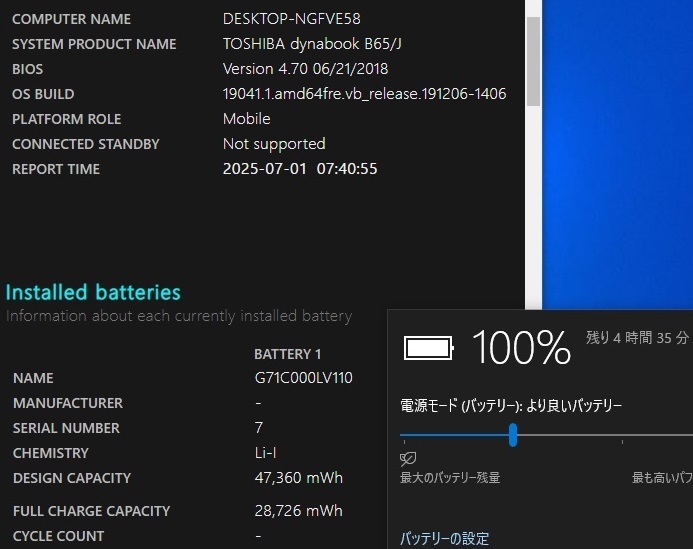Click design capacity 47,360 mWh

tap(299, 478)
